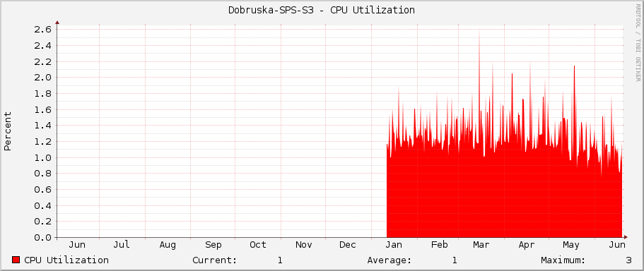This screenshot has width=644, height=271.
Task: Click the 1.4 y-axis tick label
Action: [42, 126]
